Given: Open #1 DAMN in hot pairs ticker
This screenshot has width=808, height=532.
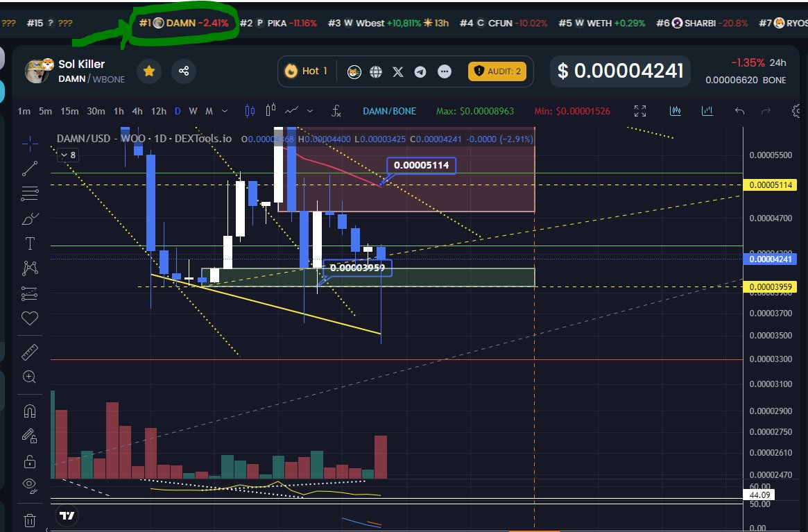Looking at the screenshot, I should (184, 23).
